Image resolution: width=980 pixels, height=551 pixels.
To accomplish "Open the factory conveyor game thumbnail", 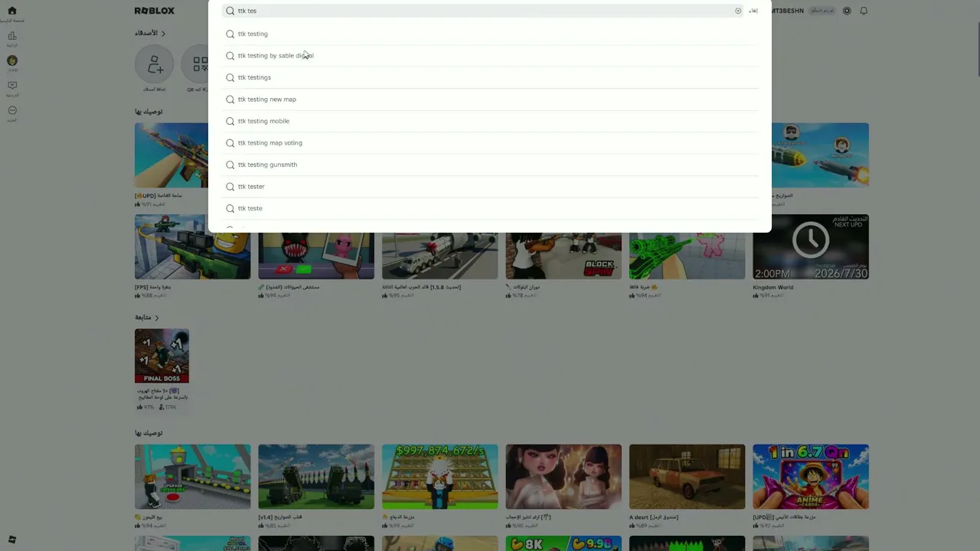I will tap(192, 477).
